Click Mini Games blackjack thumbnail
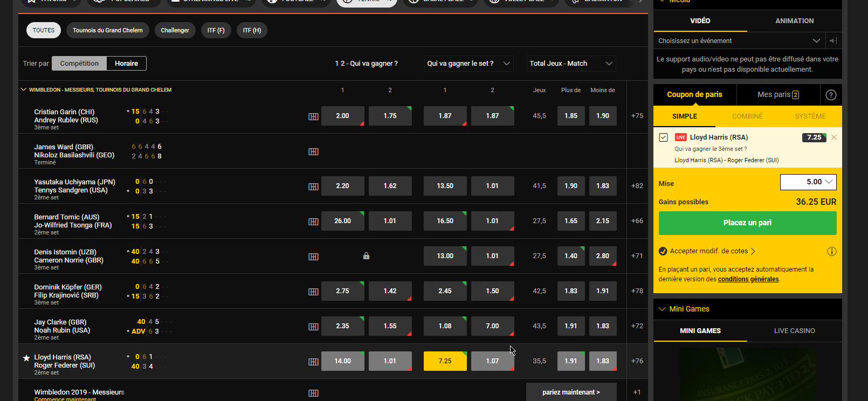 pos(748,374)
